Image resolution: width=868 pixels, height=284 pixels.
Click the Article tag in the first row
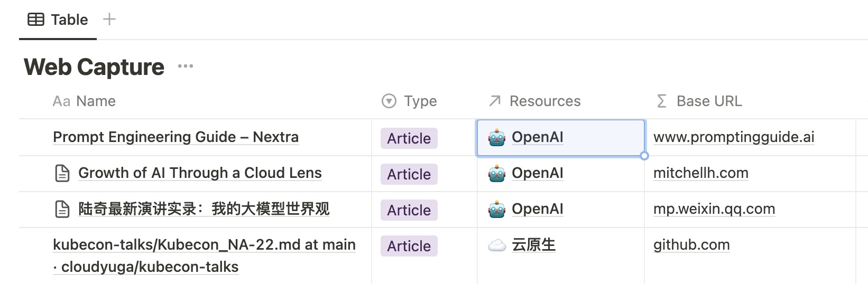409,138
